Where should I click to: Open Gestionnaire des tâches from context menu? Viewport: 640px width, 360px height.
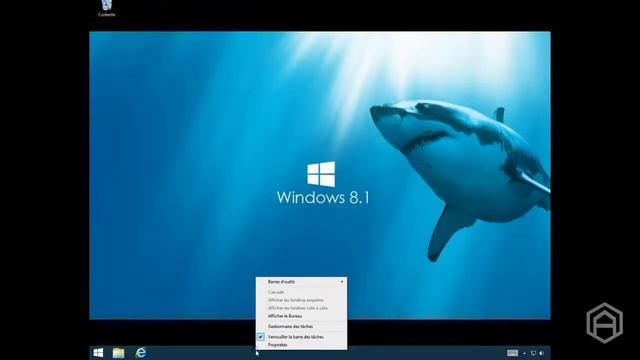[x=302, y=327]
